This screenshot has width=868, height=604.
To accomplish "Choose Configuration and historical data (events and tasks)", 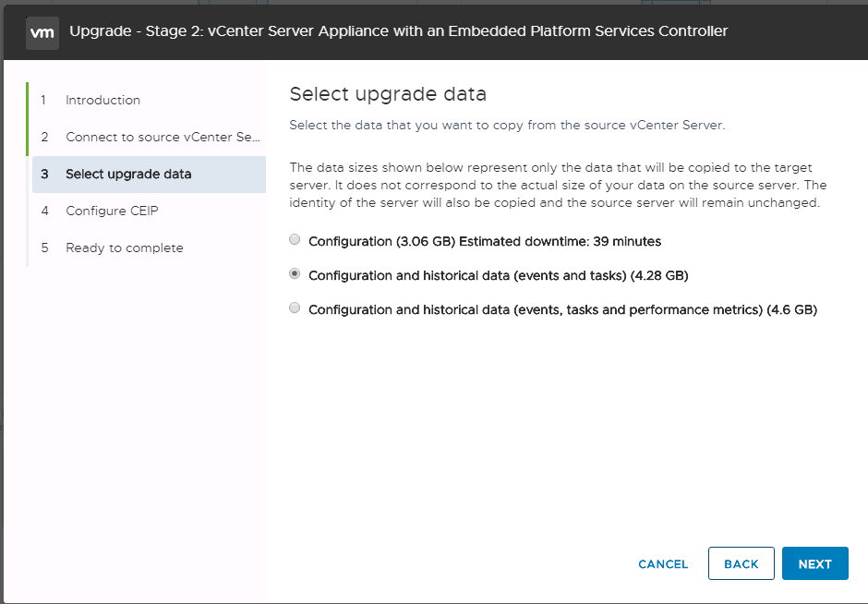I will [295, 274].
